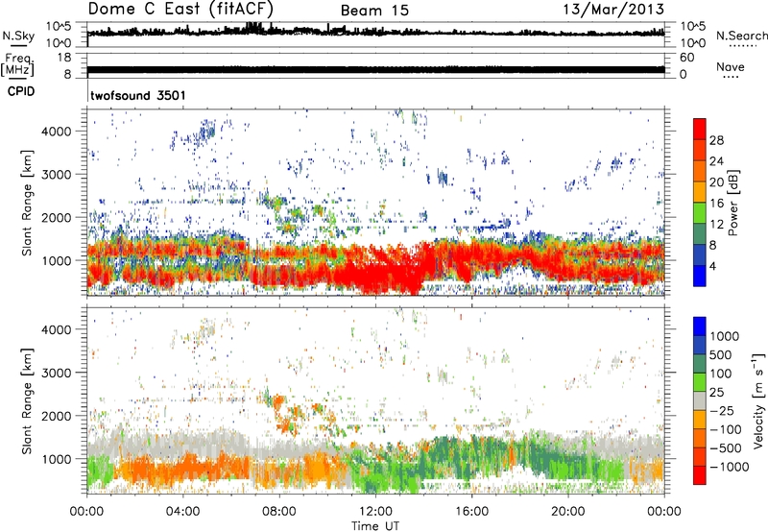Click the 'N.Search' legend label
Viewport: 768px width, 532px height.
point(741,36)
